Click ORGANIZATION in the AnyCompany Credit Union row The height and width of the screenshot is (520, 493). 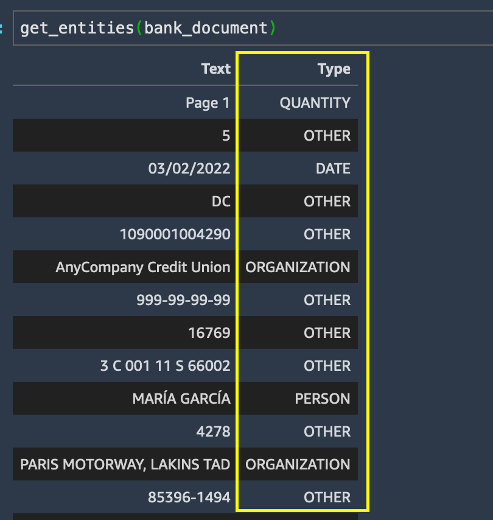click(x=298, y=267)
